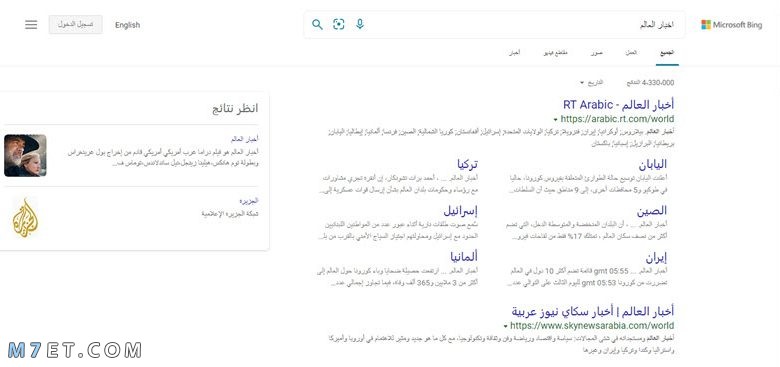
Task: Open the RT Arabic أخبار العالم result title
Action: pyautogui.click(x=618, y=105)
